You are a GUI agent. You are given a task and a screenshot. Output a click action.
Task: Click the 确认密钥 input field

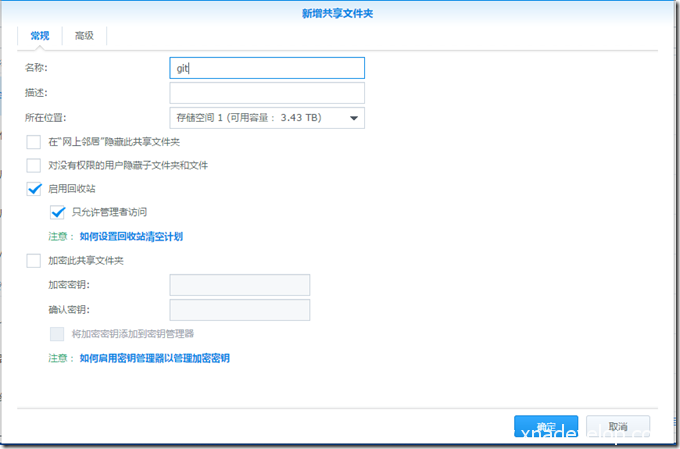[240, 310]
